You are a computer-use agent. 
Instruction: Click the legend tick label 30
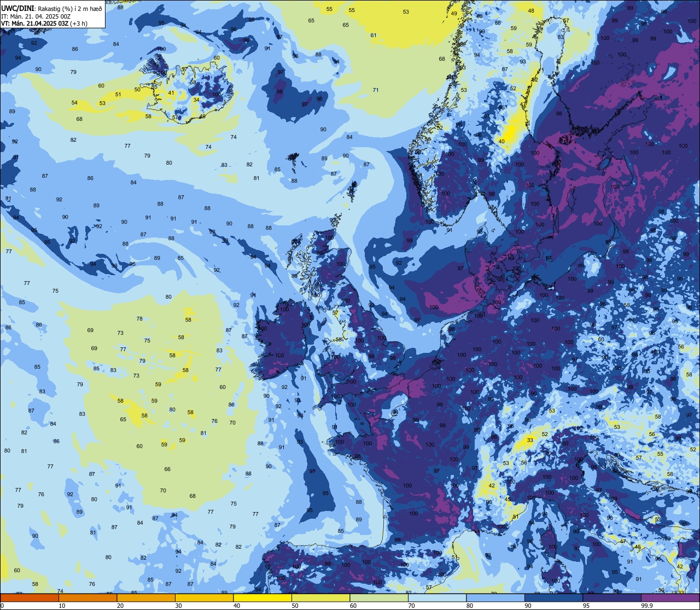click(178, 606)
